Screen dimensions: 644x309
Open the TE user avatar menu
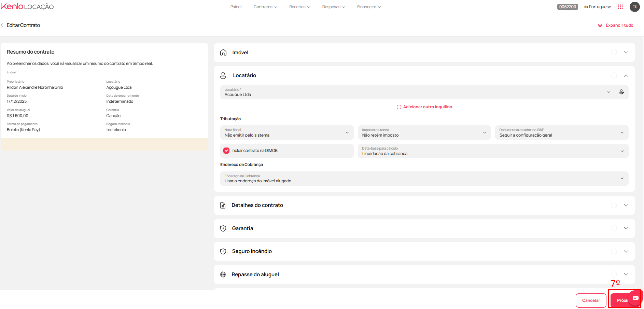tap(635, 7)
